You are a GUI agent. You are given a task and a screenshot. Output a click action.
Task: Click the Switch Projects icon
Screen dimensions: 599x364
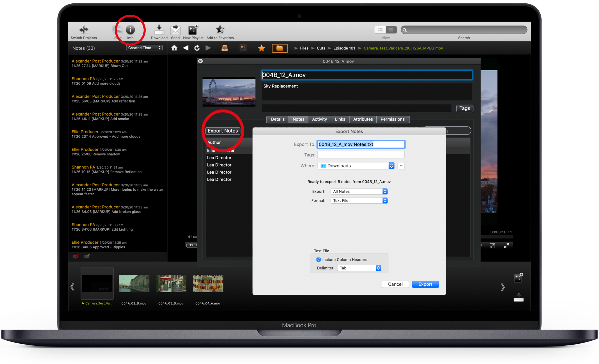point(84,30)
